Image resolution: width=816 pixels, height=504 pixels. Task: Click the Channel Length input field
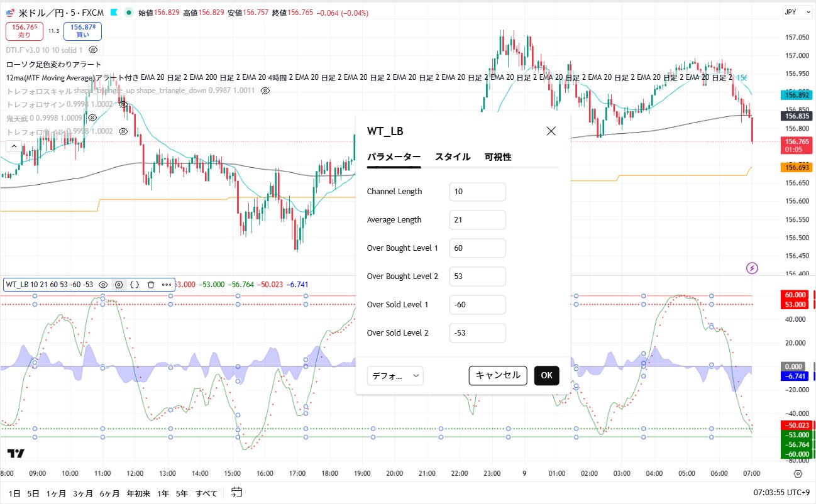(477, 192)
